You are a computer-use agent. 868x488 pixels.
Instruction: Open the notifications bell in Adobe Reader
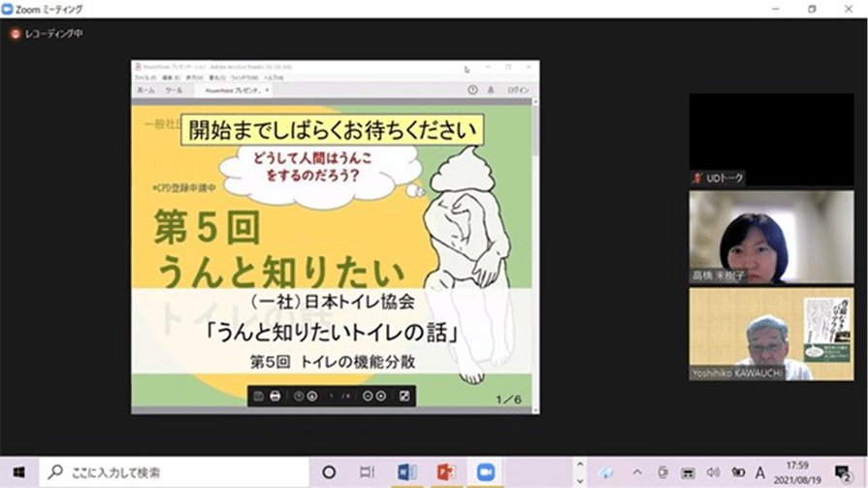coord(491,89)
